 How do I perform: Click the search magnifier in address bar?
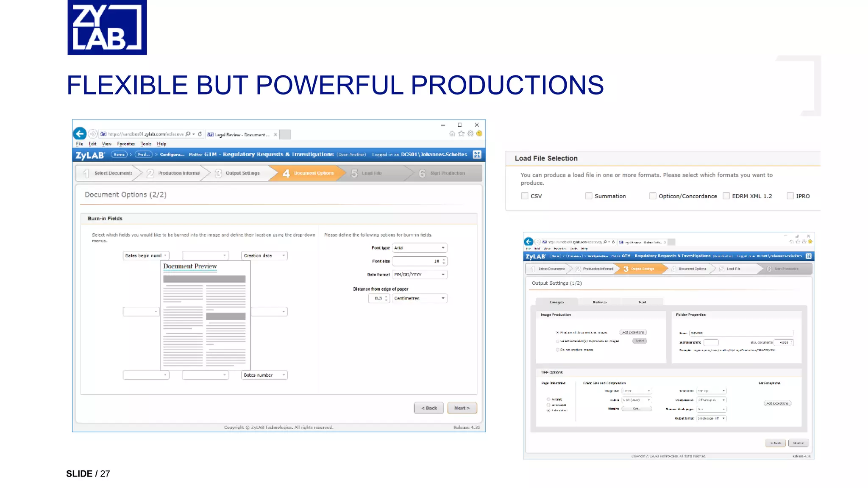click(188, 134)
